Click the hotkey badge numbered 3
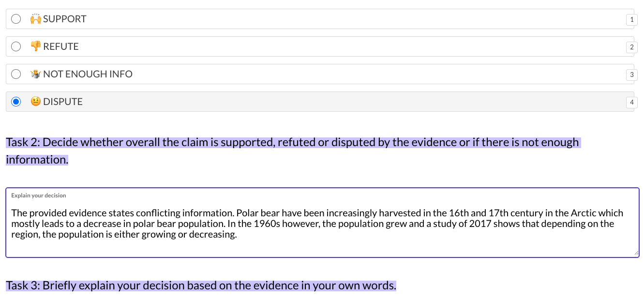644x301 pixels. [631, 75]
